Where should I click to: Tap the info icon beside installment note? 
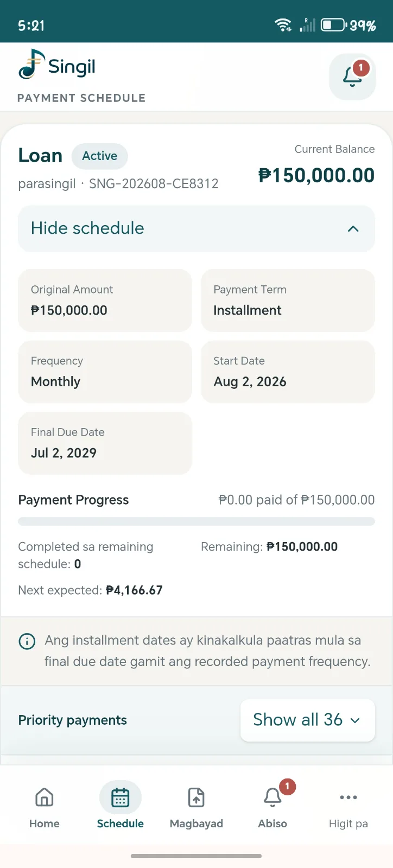pyautogui.click(x=27, y=641)
